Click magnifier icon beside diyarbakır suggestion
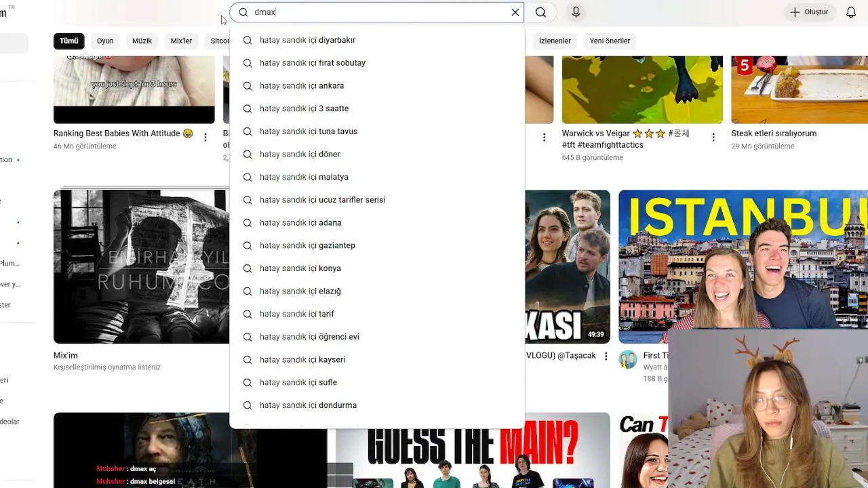This screenshot has width=868, height=488. 248,40
